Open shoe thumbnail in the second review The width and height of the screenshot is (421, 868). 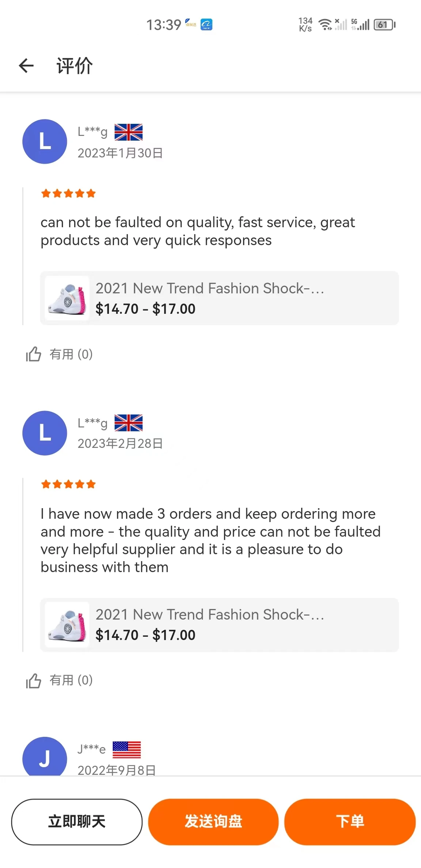[67, 625]
